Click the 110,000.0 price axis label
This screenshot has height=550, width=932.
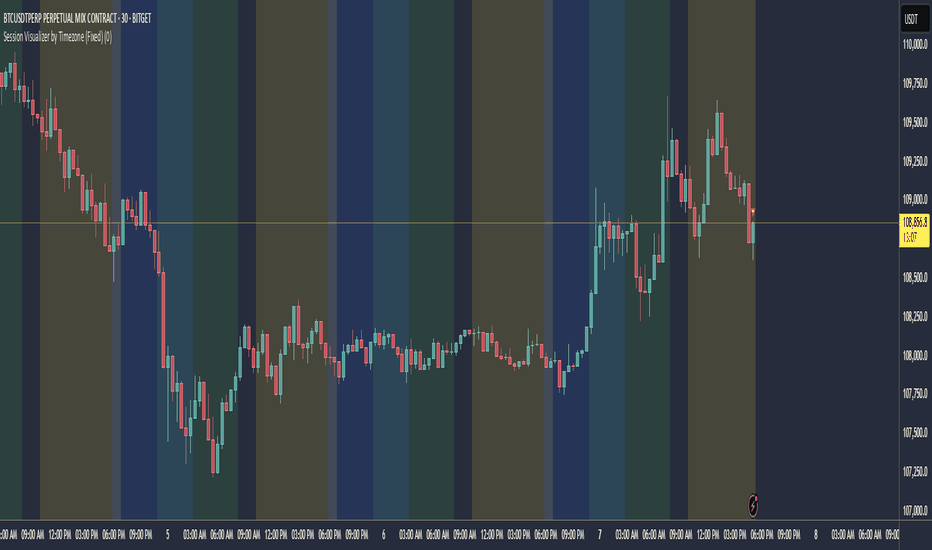915,44
